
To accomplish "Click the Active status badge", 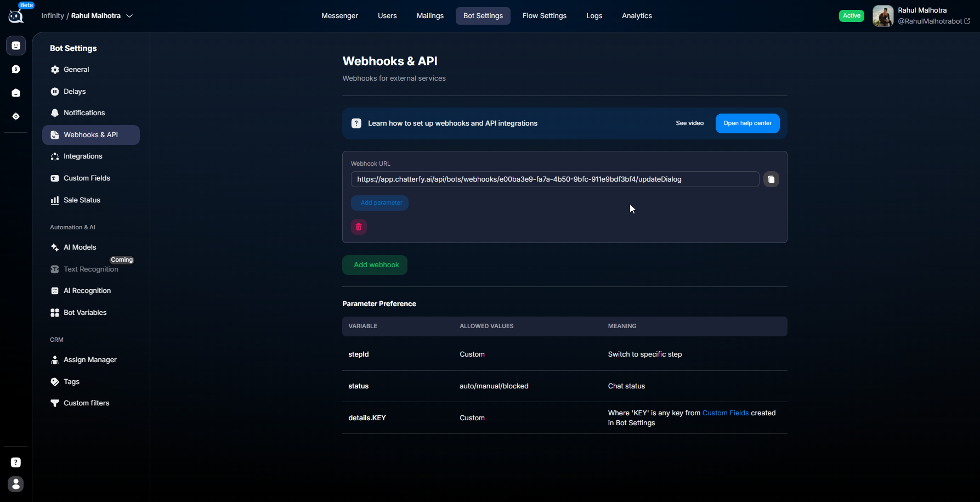I will coord(852,16).
